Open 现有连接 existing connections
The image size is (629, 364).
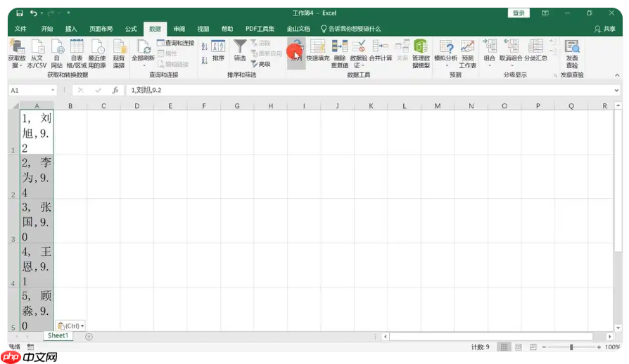[x=119, y=54]
